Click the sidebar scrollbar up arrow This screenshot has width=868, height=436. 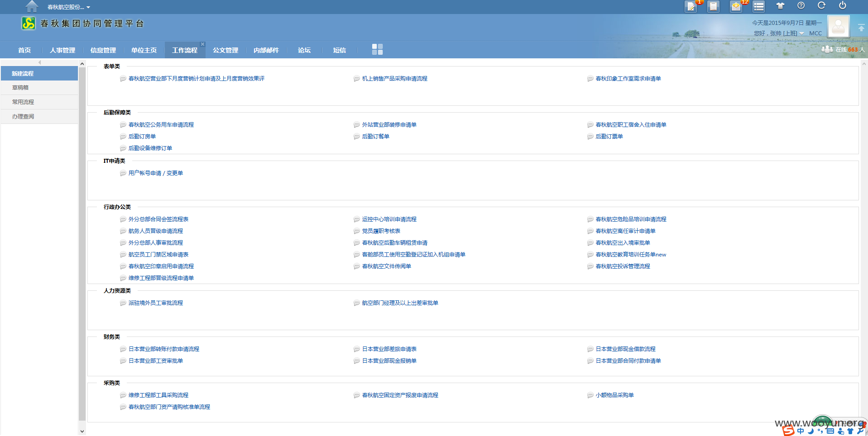click(x=82, y=64)
